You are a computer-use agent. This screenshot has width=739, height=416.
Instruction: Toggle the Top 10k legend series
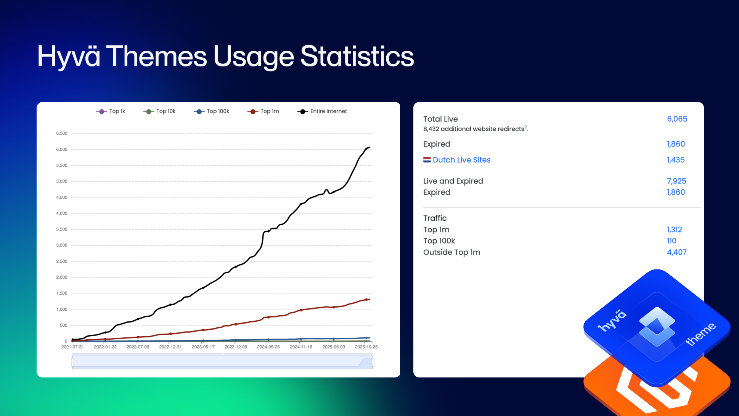click(x=161, y=111)
